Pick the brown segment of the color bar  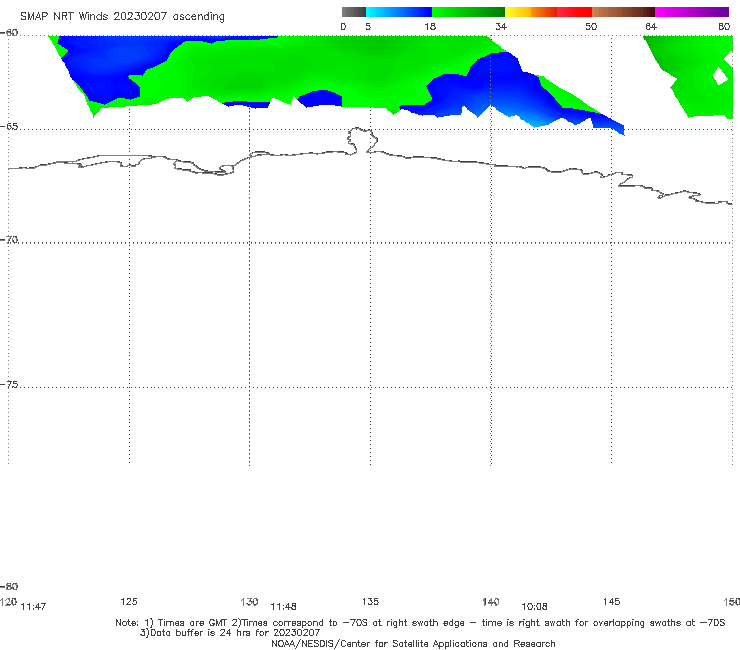click(623, 12)
